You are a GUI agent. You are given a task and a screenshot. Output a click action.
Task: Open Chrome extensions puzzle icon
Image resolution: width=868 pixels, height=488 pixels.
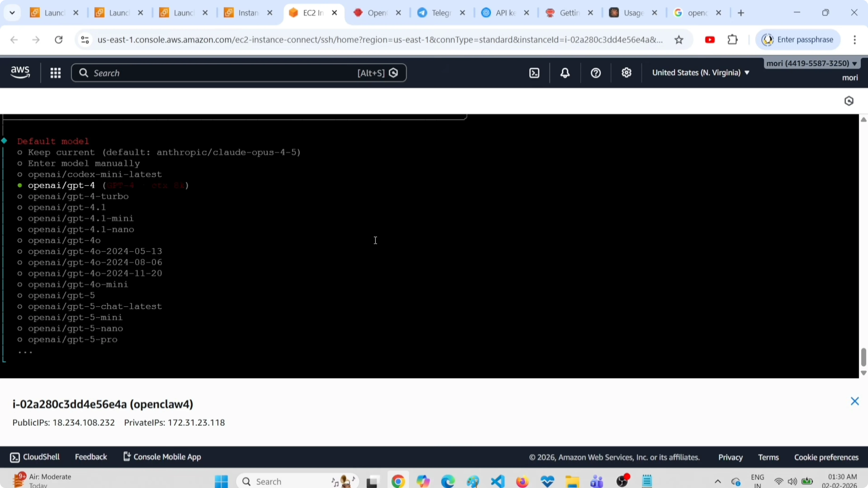point(733,40)
